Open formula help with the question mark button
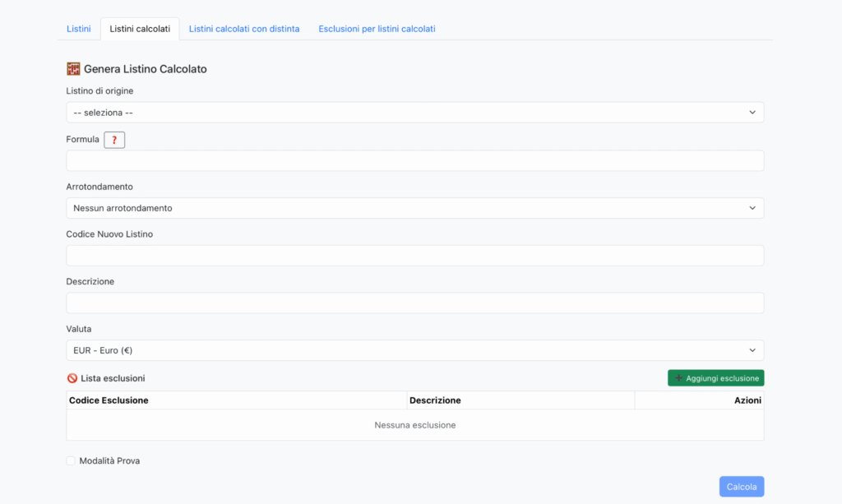The image size is (842, 504). point(114,140)
